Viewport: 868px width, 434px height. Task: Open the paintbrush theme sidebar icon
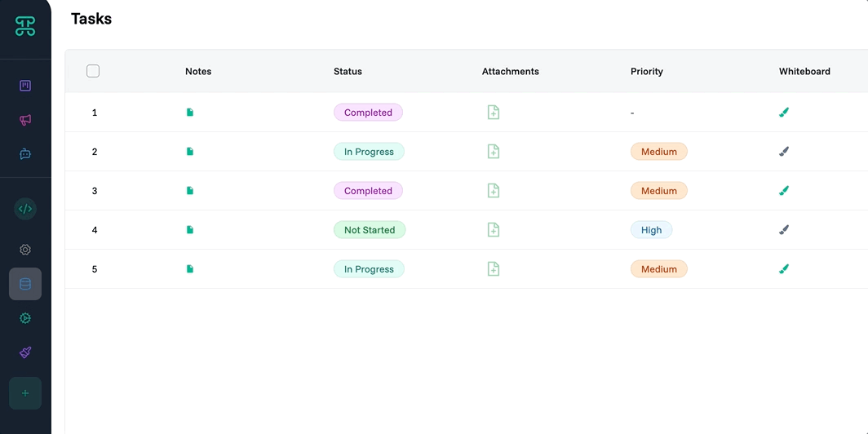(25, 352)
